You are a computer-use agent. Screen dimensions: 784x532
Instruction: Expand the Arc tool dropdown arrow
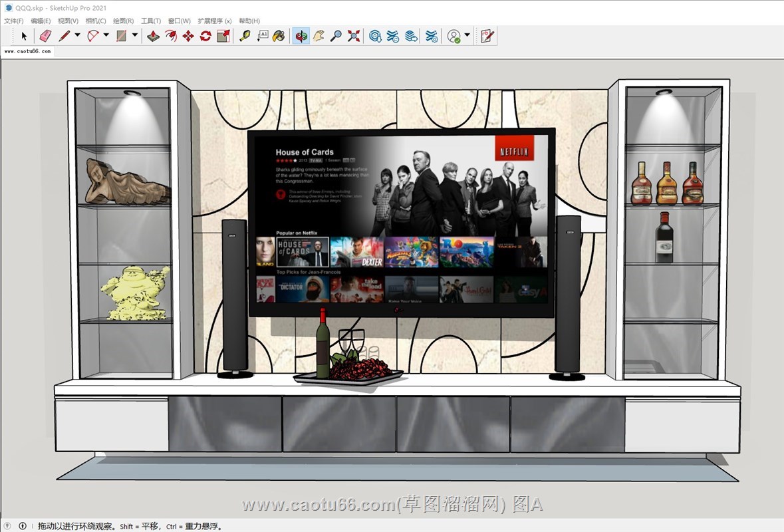coord(106,36)
